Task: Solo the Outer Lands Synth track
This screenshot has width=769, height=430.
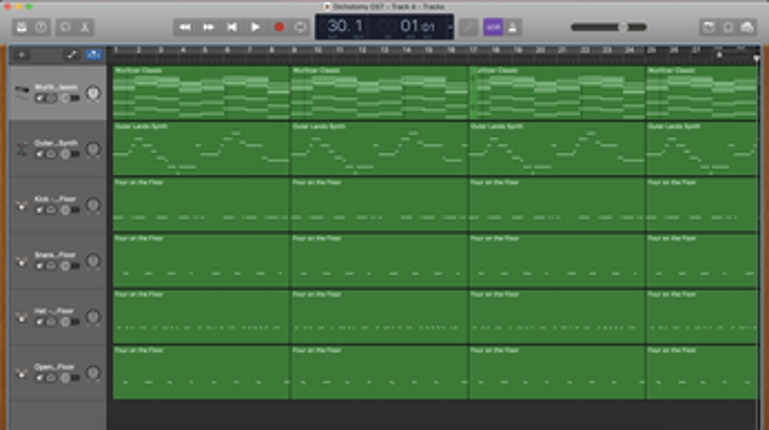Action: click(x=51, y=154)
